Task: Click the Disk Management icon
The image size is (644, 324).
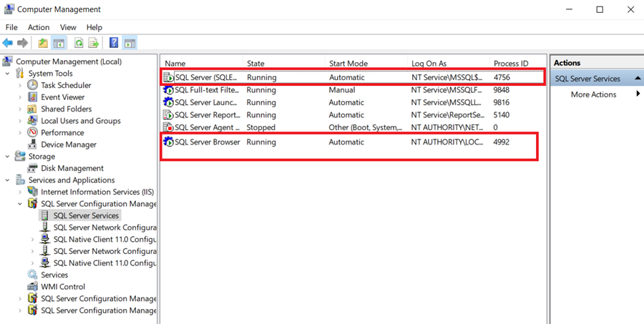Action: point(32,168)
